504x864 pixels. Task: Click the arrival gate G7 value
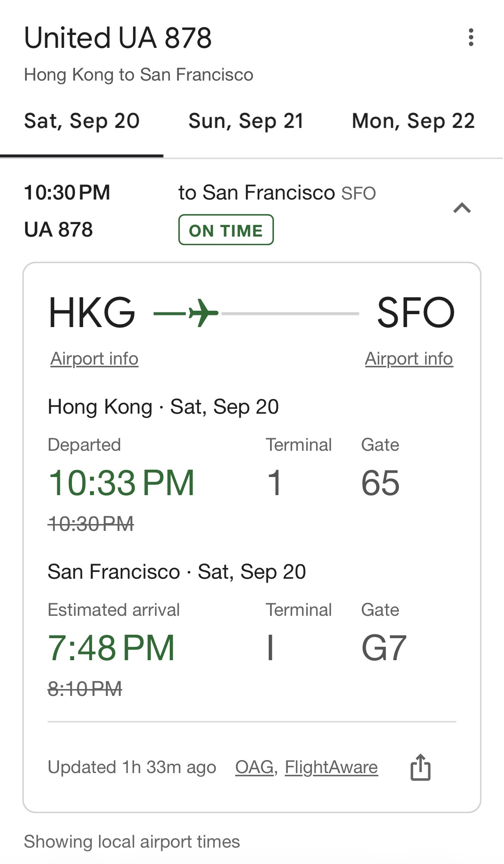point(383,648)
